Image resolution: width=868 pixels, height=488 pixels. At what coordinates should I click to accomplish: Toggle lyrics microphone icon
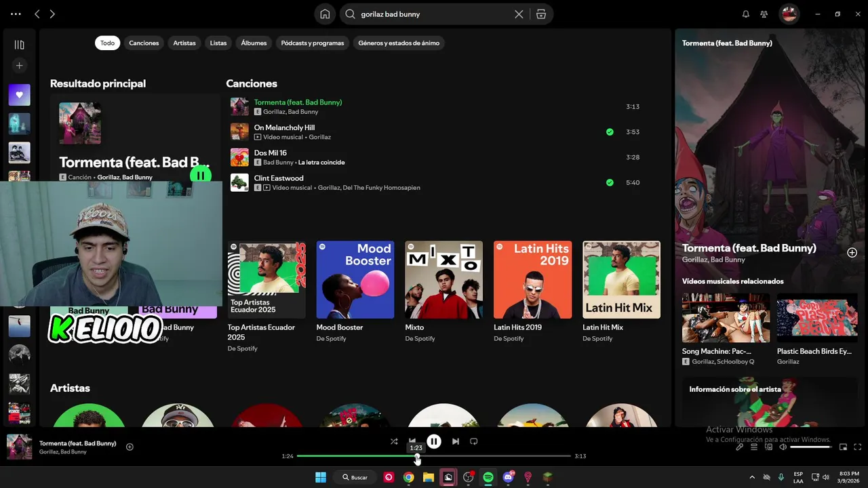[x=740, y=447]
